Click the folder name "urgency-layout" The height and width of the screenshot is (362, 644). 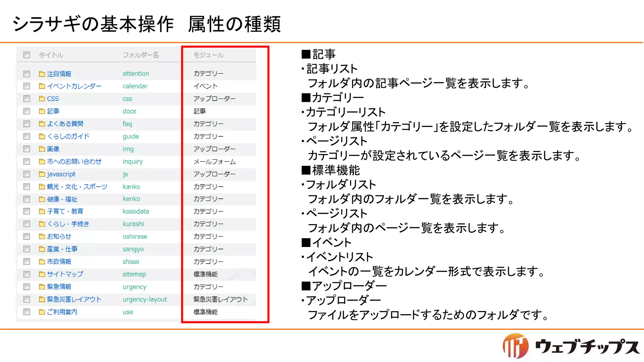pyautogui.click(x=145, y=299)
